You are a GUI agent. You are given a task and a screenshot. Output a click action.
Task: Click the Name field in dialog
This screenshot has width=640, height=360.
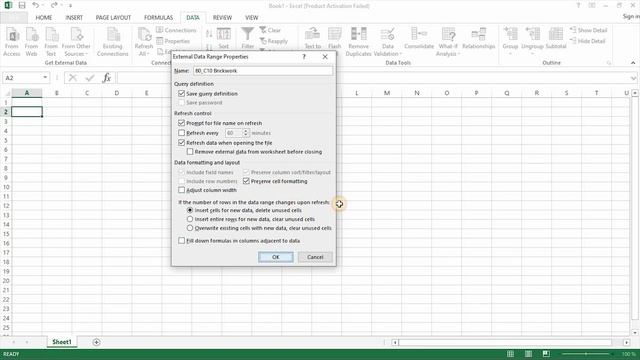click(x=263, y=71)
